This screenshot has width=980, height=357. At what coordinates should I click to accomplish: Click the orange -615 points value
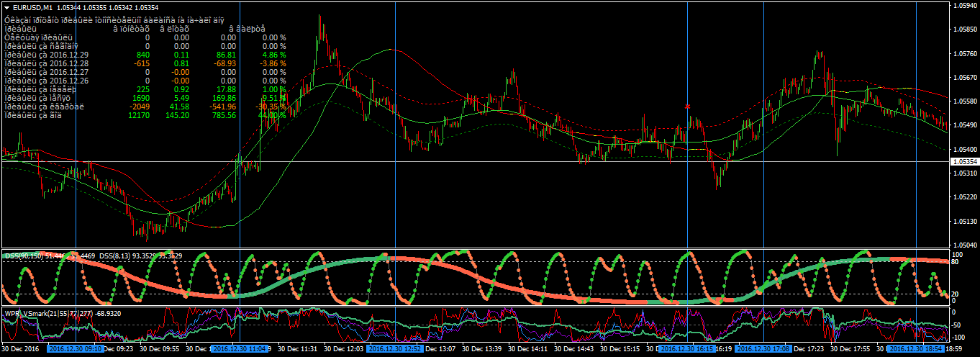(142, 63)
